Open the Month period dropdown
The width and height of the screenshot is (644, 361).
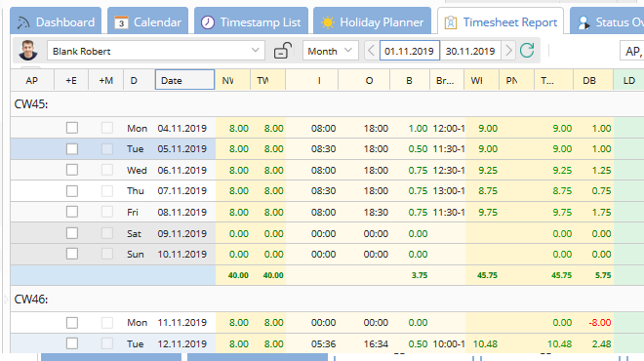click(x=330, y=51)
